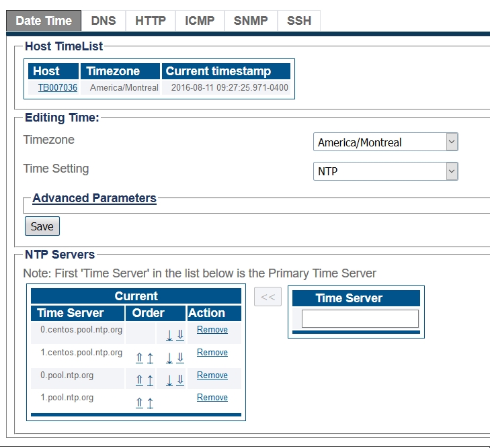Image resolution: width=490 pixels, height=448 pixels.
Task: Click single up arrow for 1.pool.ntp.org
Action: tap(150, 403)
